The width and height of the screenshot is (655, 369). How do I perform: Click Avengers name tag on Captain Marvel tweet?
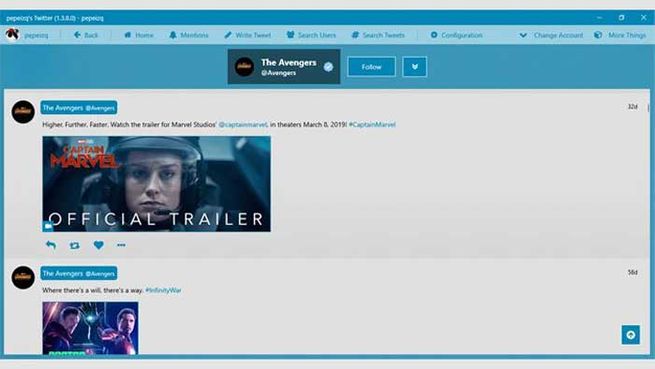[79, 108]
